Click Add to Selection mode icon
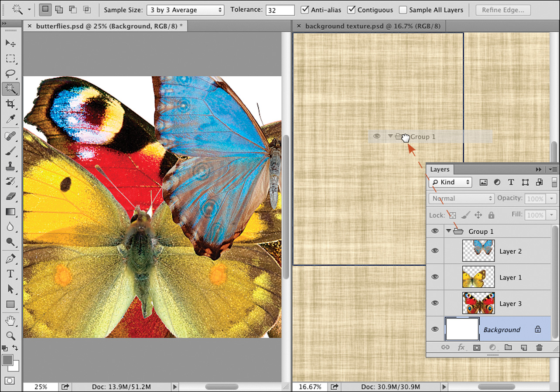560x392 pixels. [x=59, y=9]
